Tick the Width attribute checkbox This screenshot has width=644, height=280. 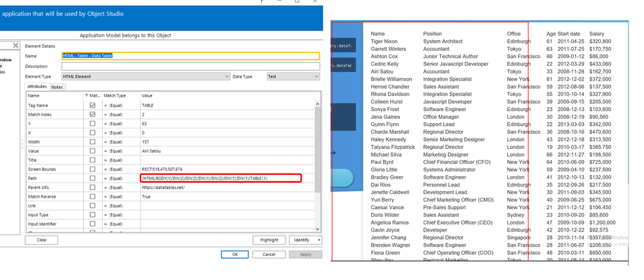(x=92, y=142)
